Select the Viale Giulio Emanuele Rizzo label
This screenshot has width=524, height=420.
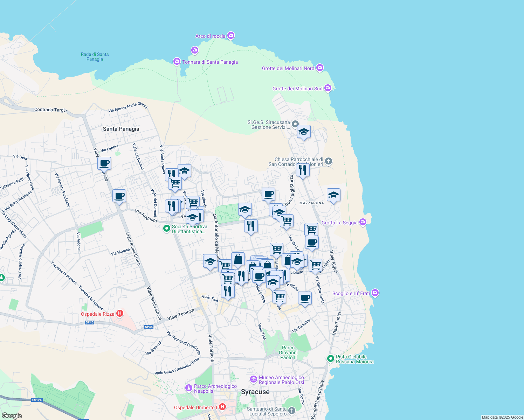point(177,366)
